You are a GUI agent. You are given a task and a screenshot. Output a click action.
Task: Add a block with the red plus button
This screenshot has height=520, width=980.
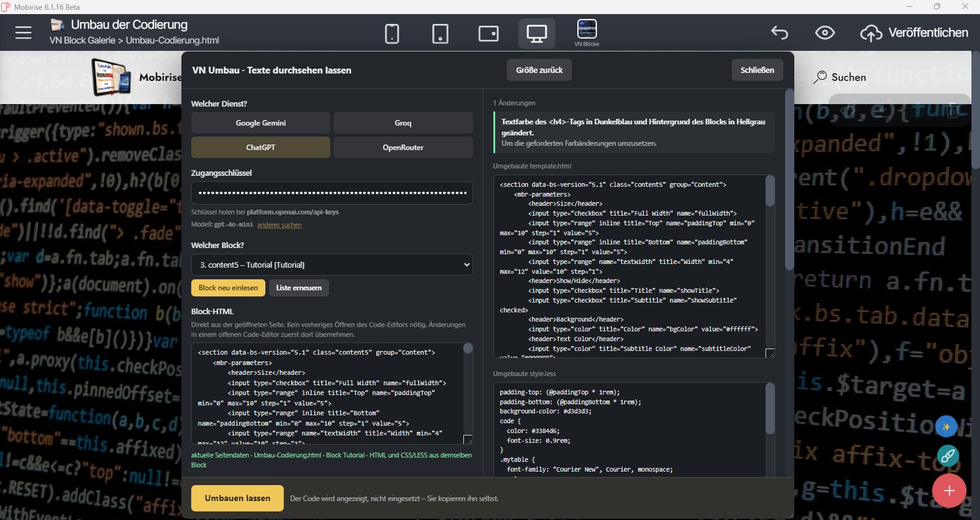(x=949, y=491)
